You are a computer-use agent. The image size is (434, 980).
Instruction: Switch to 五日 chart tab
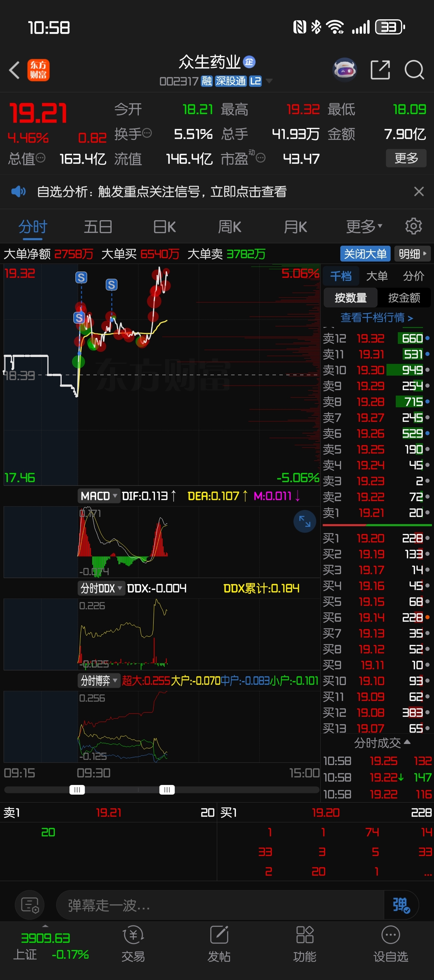coord(98,227)
